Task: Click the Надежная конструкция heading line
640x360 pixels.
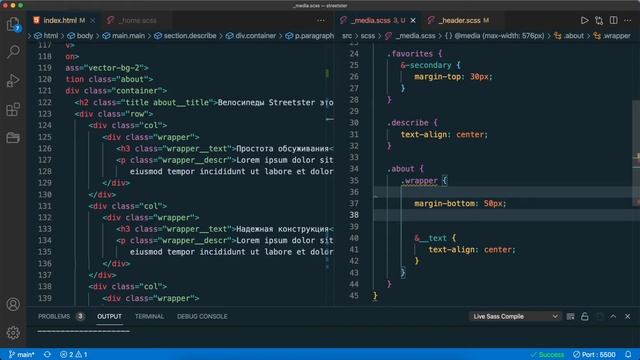Action: (225, 229)
